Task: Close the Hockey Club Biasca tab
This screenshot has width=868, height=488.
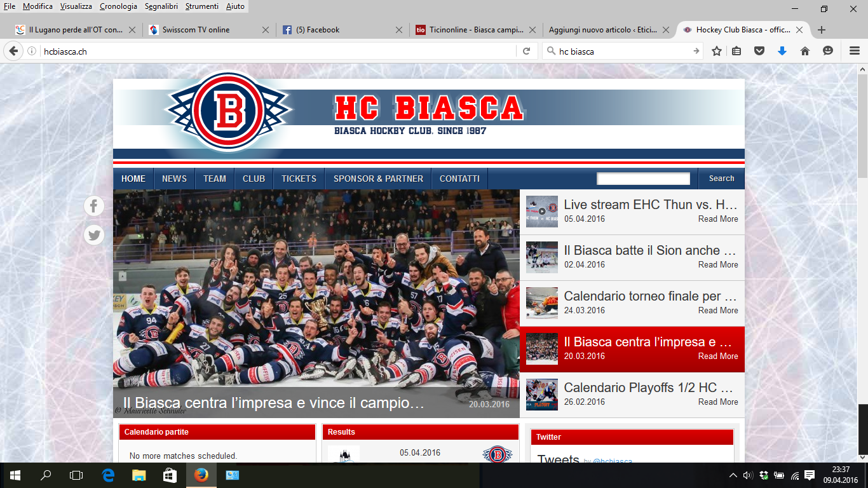Action: 799,30
